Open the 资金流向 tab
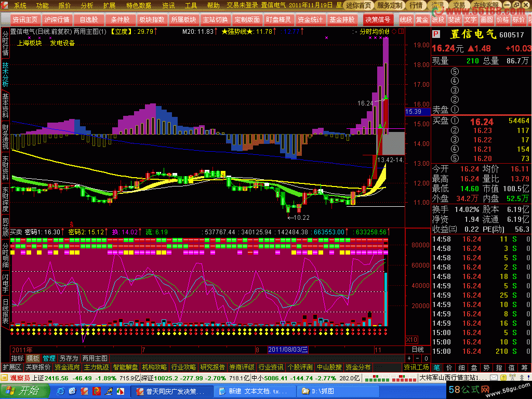 coord(67,367)
